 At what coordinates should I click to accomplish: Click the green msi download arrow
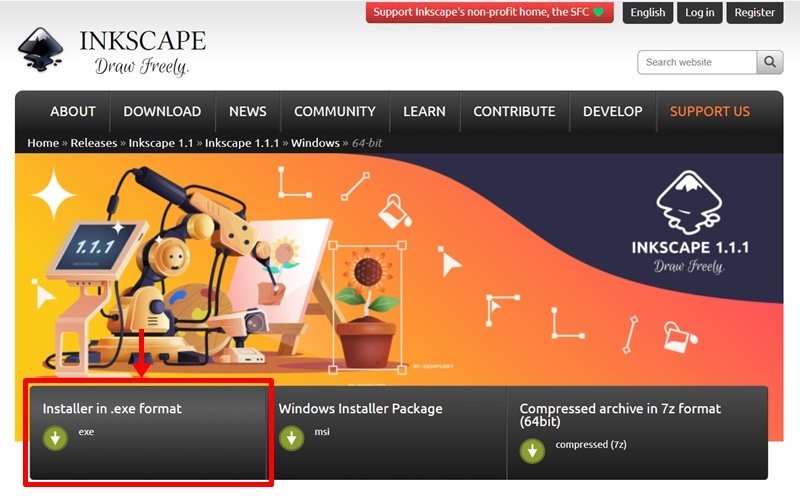tap(291, 438)
